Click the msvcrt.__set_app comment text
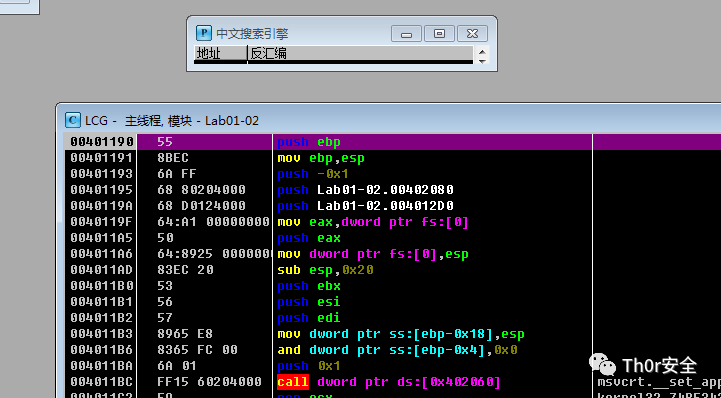Image resolution: width=721 pixels, height=398 pixels. click(659, 382)
